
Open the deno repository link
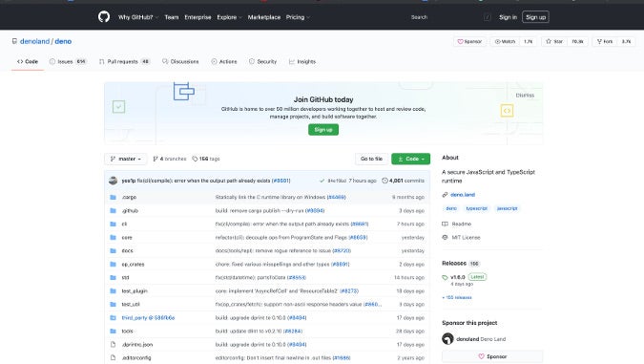pyautogui.click(x=63, y=41)
